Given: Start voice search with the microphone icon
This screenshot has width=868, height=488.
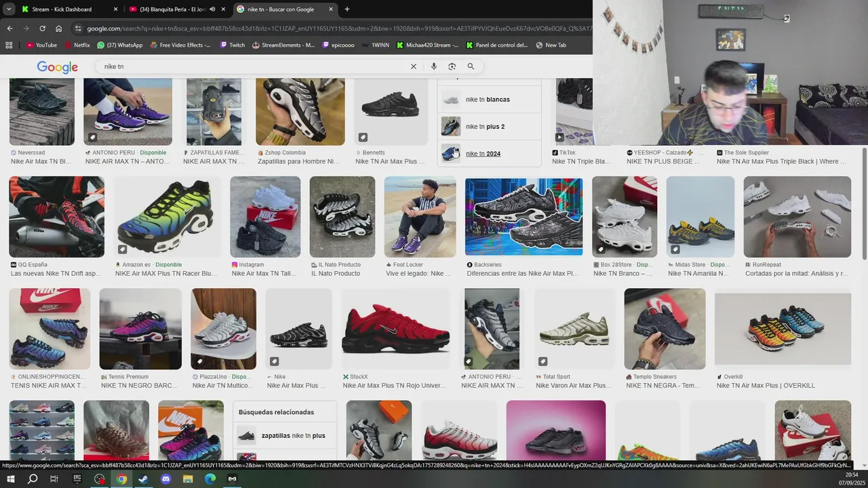Looking at the screenshot, I should (x=434, y=66).
